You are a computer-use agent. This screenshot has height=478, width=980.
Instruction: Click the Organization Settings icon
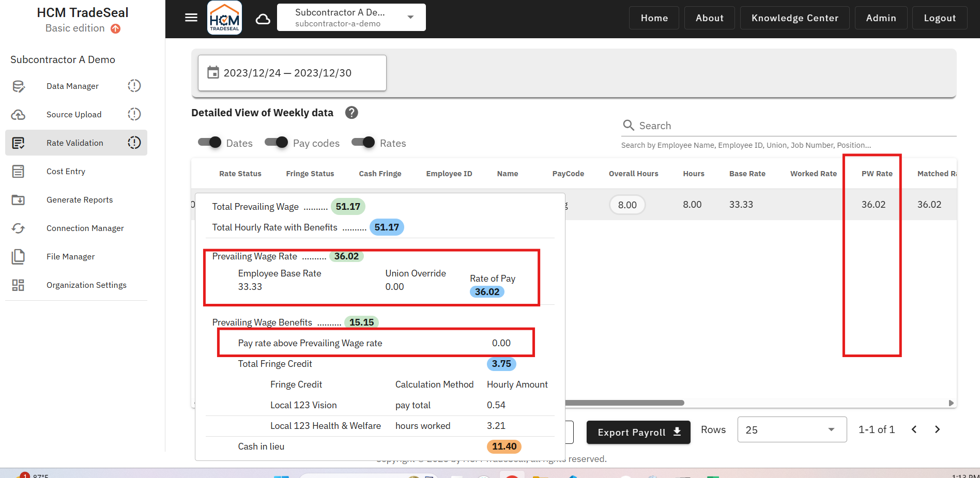(x=19, y=285)
